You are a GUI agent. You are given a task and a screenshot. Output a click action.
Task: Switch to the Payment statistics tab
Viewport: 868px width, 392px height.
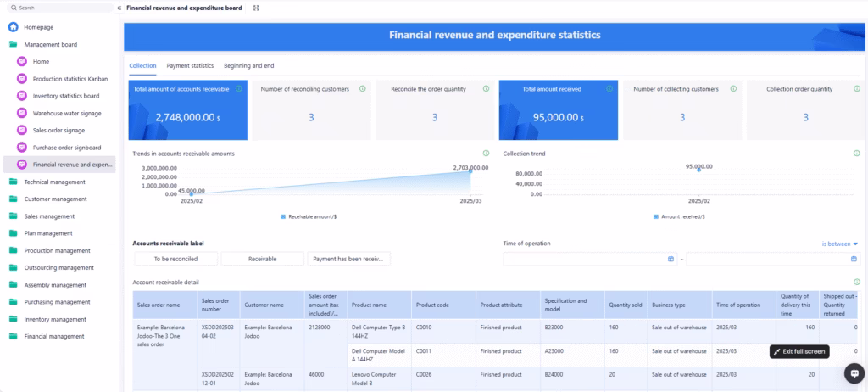pyautogui.click(x=190, y=65)
